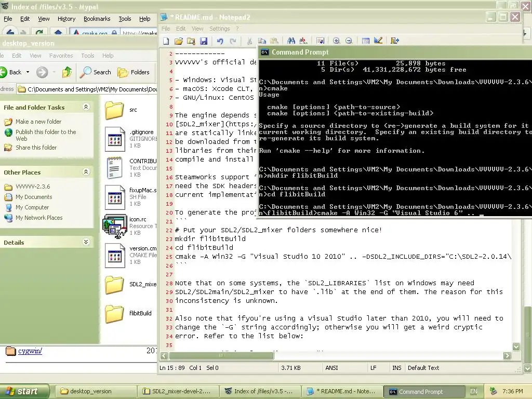532x399 pixels.
Task: Collapse the File and Folder Tasks panel
Action: pyautogui.click(x=86, y=107)
